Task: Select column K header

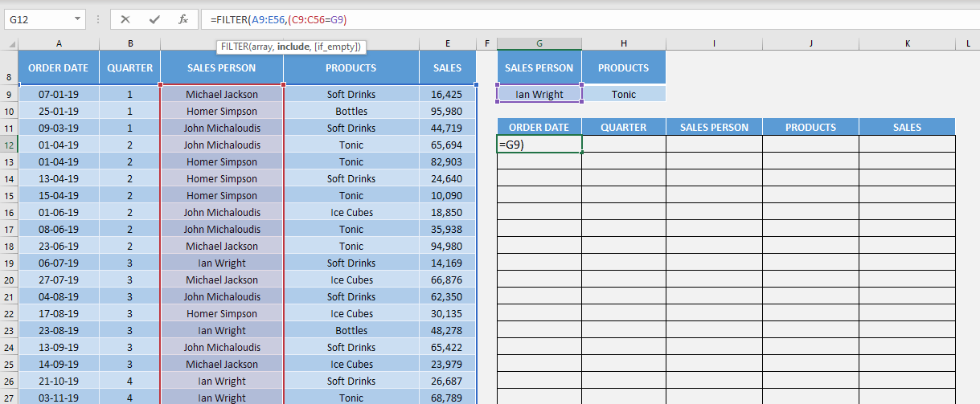Action: pyautogui.click(x=907, y=43)
